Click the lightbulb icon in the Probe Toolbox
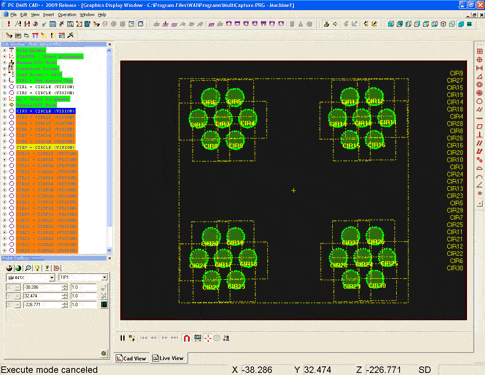The image size is (485, 375). [x=37, y=268]
